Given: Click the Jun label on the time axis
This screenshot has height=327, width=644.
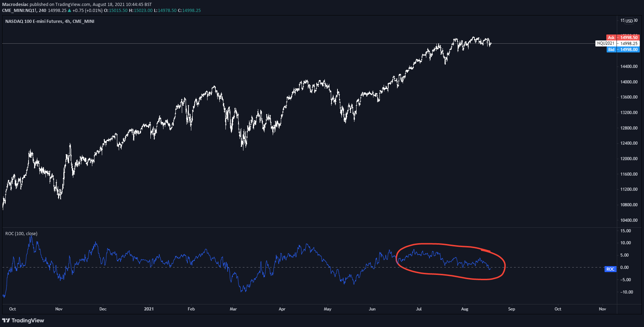Looking at the screenshot, I should tap(372, 309).
